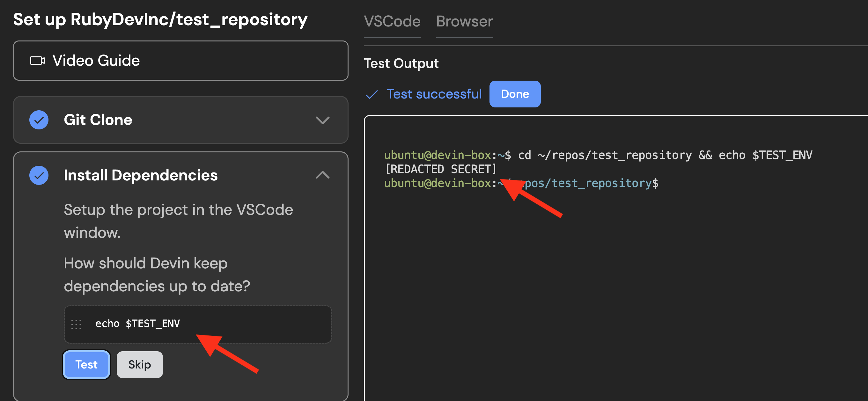The image size is (868, 401).
Task: Click the [REDACTED SECRET] terminal output line
Action: pos(440,169)
